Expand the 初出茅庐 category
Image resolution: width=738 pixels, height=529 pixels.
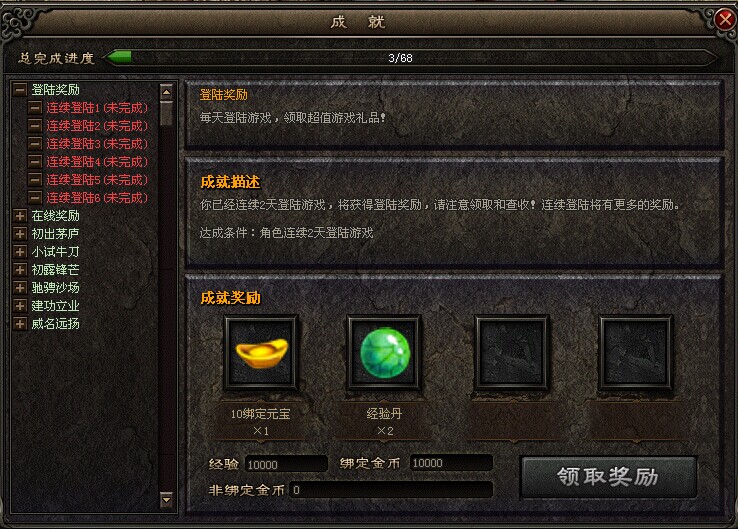(x=20, y=233)
